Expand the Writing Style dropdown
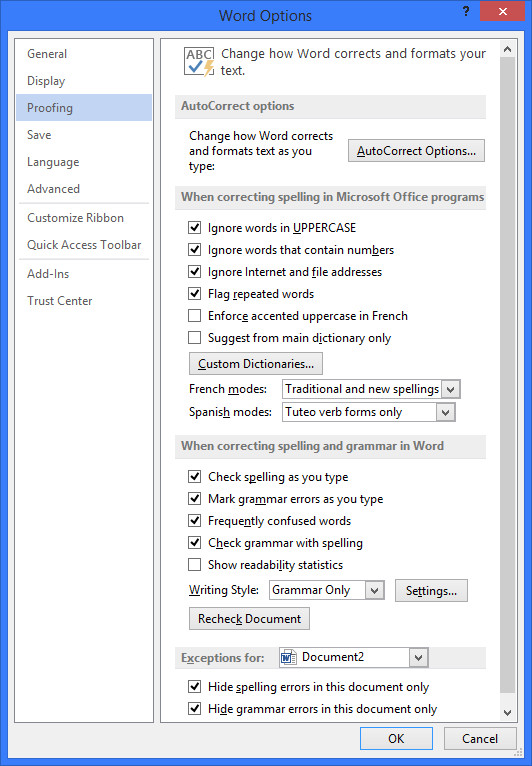This screenshot has width=532, height=766. point(374,590)
